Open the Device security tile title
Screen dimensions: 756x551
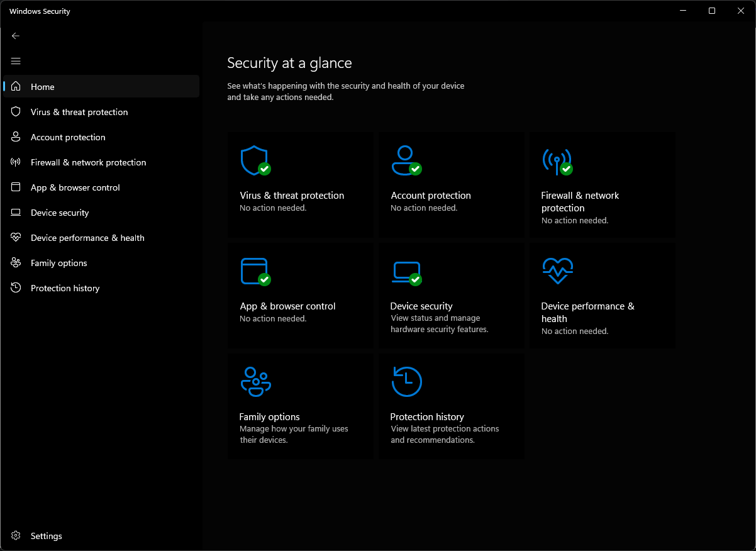(x=421, y=306)
